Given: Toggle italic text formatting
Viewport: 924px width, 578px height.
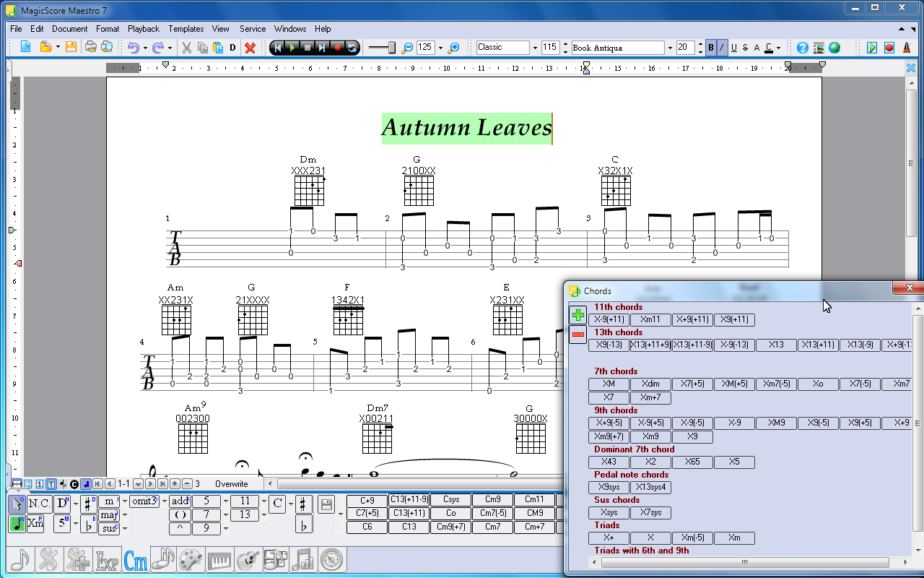Looking at the screenshot, I should pyautogui.click(x=722, y=48).
